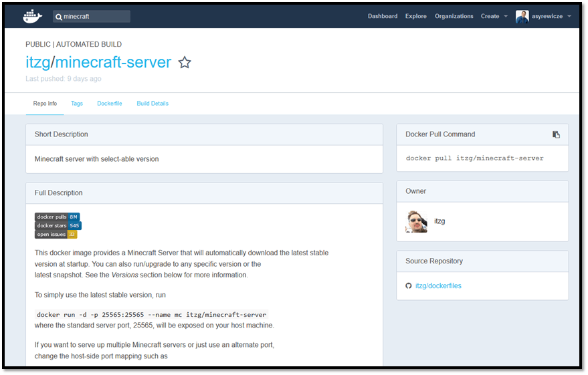Copy the docker pull command
This screenshot has width=588, height=375.
tap(556, 134)
